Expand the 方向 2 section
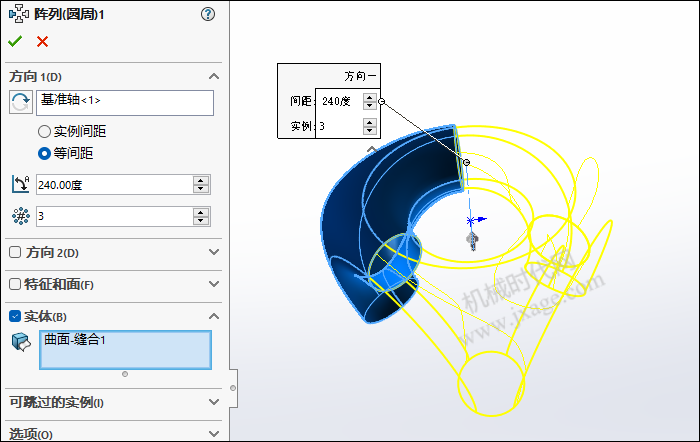The height and width of the screenshot is (442, 700). click(x=214, y=252)
